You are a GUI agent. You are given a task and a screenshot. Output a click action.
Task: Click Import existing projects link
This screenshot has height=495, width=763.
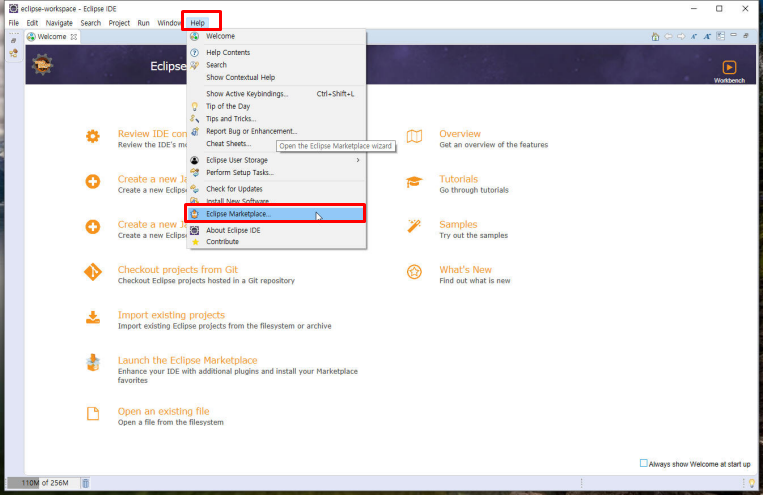(x=171, y=315)
